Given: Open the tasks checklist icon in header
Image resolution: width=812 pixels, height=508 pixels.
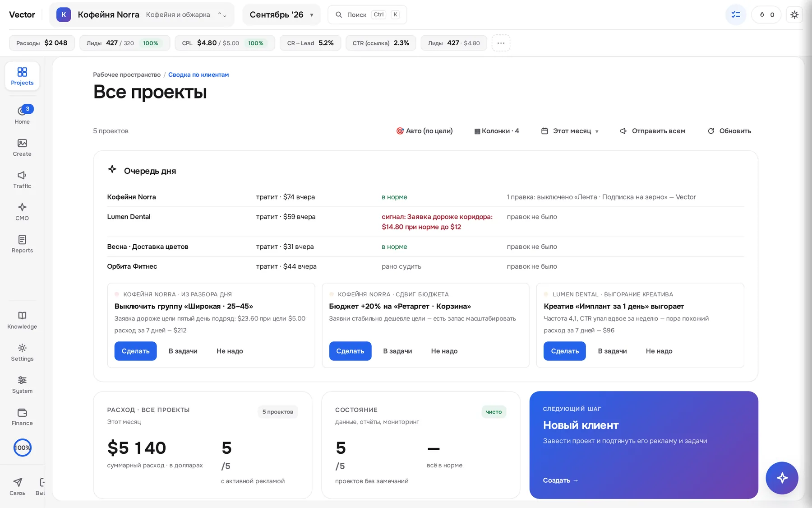Looking at the screenshot, I should pos(736,14).
